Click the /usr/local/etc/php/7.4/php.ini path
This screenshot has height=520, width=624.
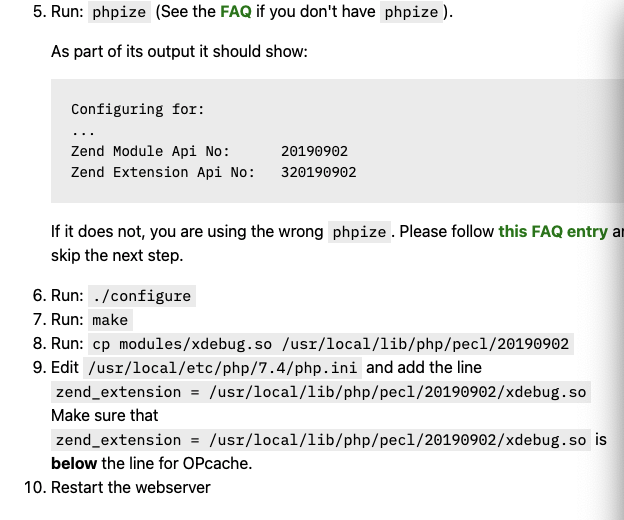(222, 368)
